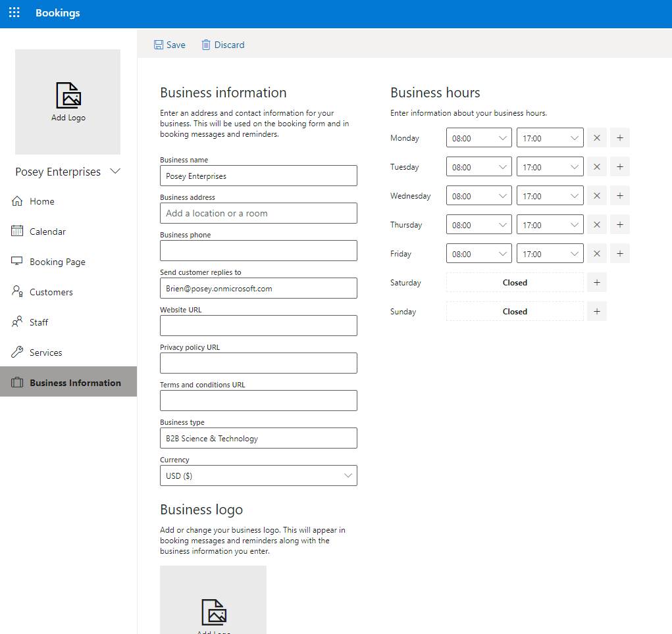Open Home from the sidebar

68,201
